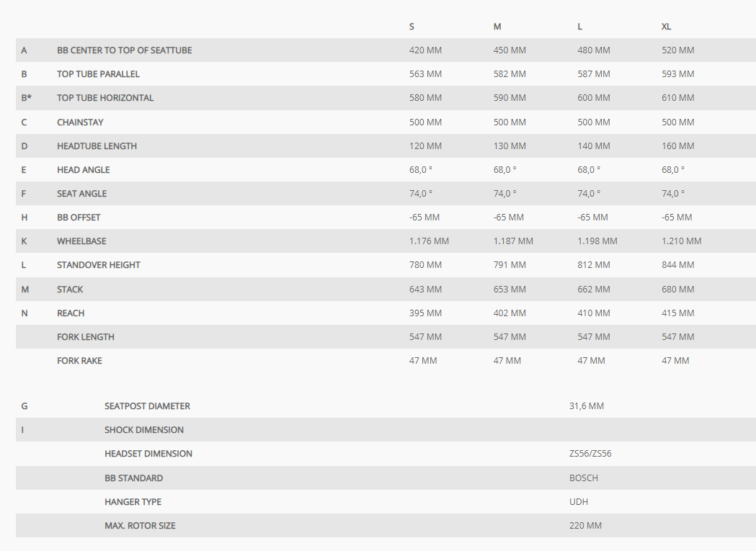Click the BB Center to Top of Seattube label

point(125,50)
